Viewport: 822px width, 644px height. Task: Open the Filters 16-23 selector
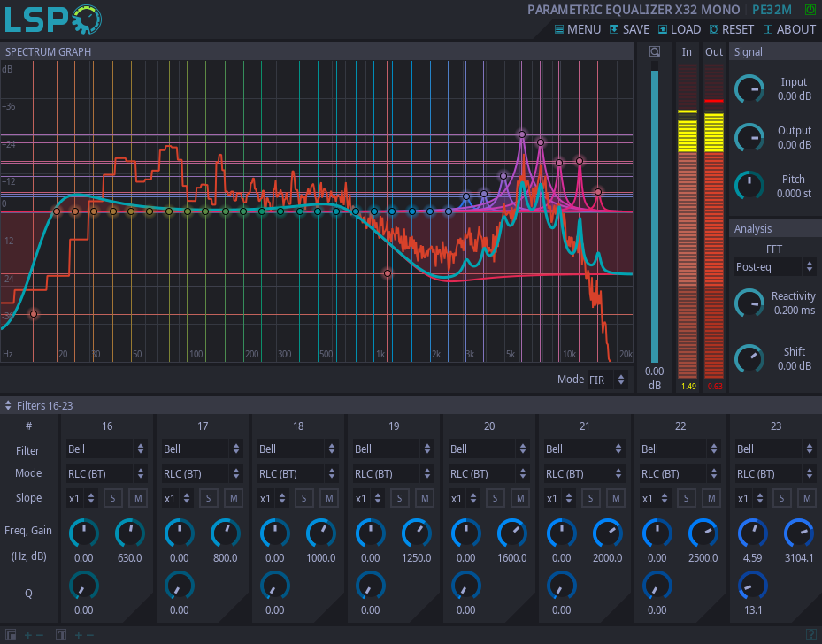[39, 405]
